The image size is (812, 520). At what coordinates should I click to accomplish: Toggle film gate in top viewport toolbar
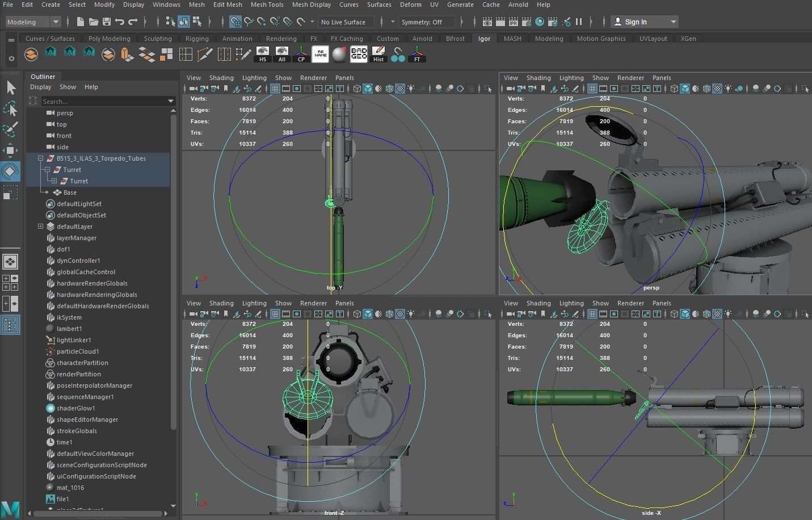pyautogui.click(x=286, y=89)
